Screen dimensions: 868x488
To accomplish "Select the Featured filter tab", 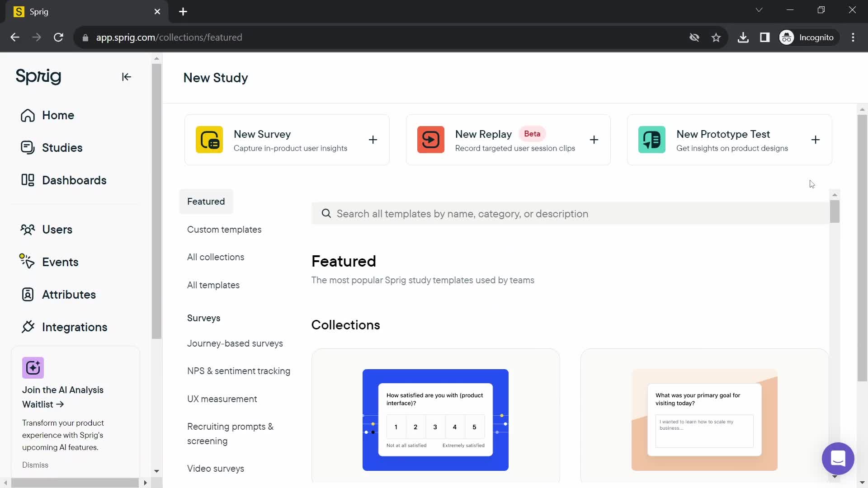I will [206, 202].
